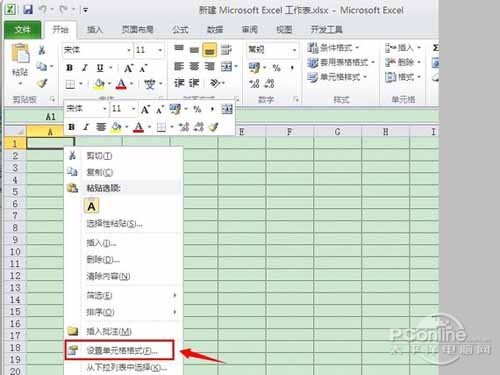Choose Format Cells in context menu
This screenshot has width=500, height=375.
120,350
